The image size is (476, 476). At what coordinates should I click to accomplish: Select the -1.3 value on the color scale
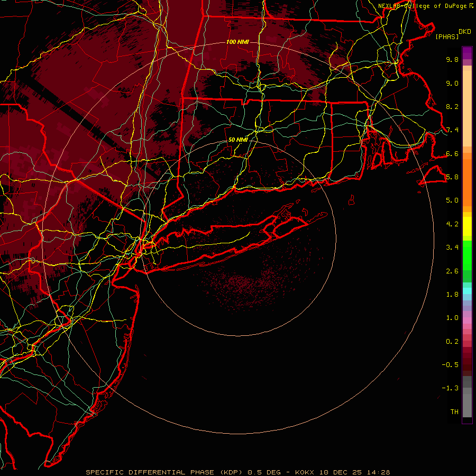pyautogui.click(x=450, y=388)
